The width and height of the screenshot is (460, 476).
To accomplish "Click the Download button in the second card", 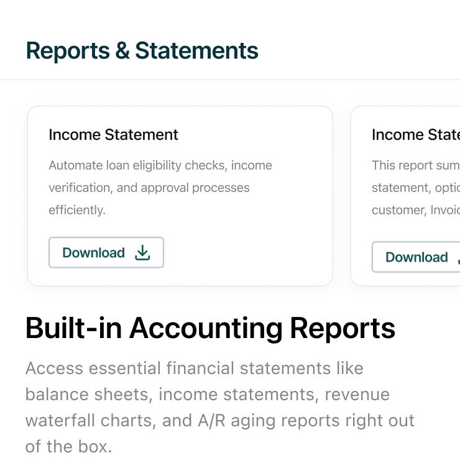I will 416,257.
